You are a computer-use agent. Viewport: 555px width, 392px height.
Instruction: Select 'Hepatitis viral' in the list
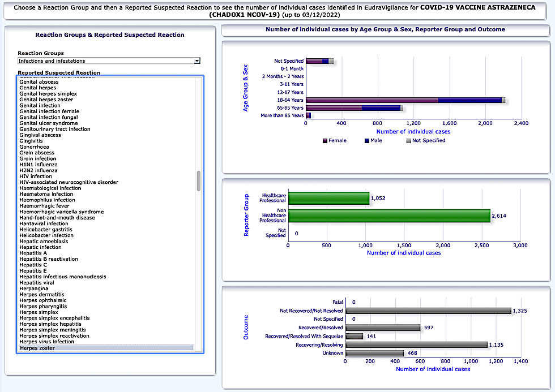click(x=37, y=283)
